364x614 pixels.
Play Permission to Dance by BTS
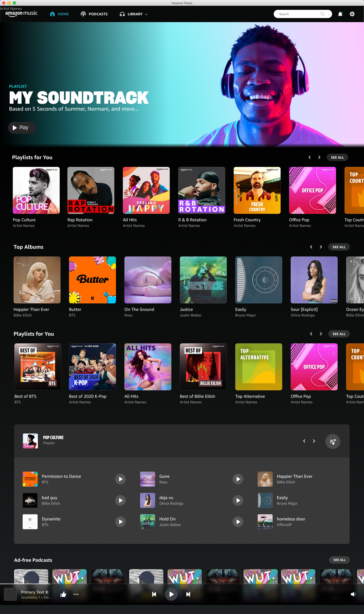(120, 479)
